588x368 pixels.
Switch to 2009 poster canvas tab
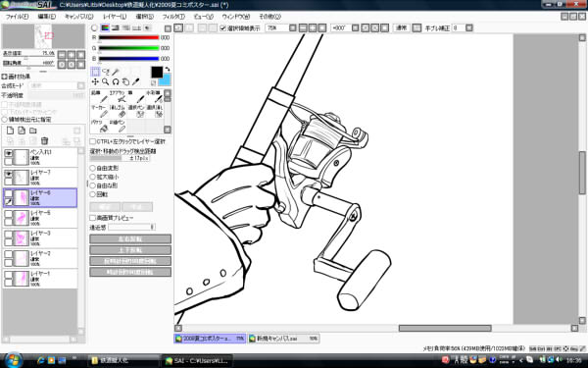tap(210, 339)
